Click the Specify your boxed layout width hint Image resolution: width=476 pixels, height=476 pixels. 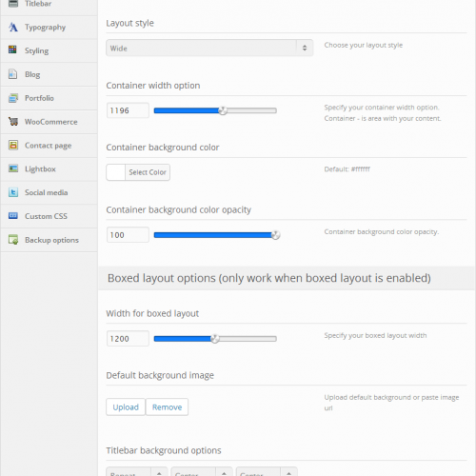pos(375,335)
